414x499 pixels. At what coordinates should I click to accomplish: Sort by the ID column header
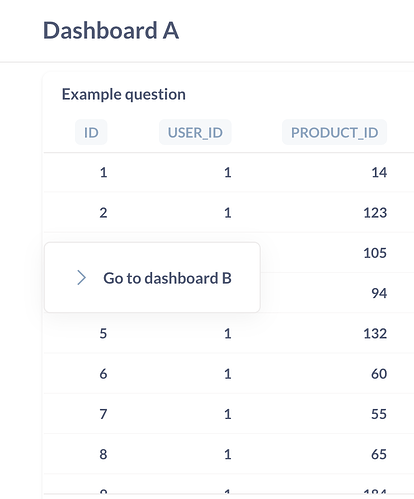(91, 132)
